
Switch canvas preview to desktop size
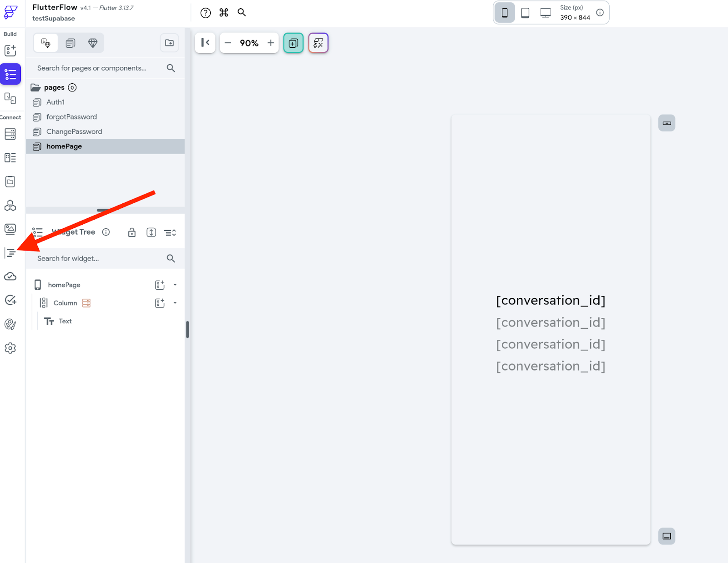[x=544, y=12]
